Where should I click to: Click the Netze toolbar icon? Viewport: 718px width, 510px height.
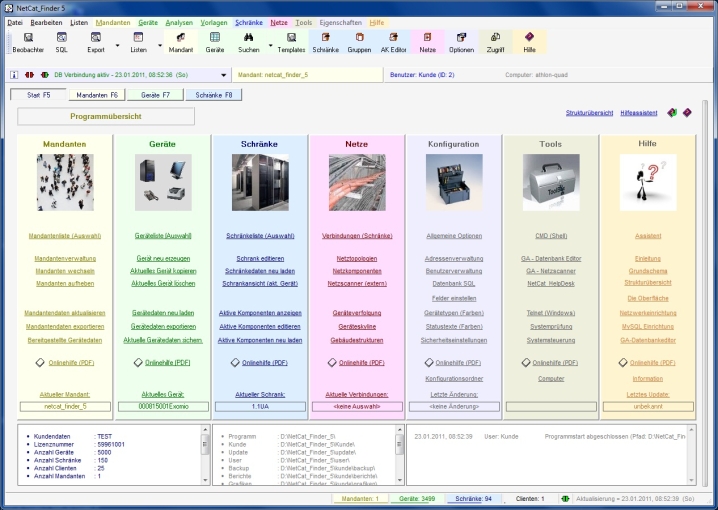point(427,42)
